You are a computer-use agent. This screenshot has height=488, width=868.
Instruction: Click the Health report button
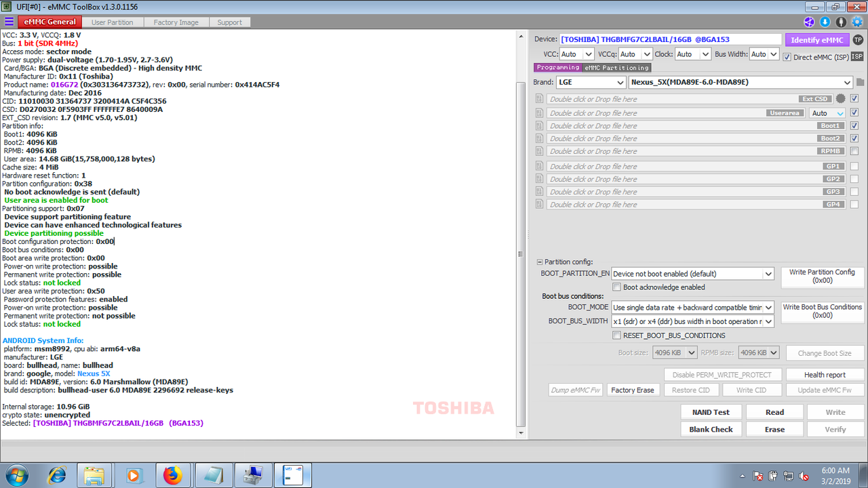(825, 375)
